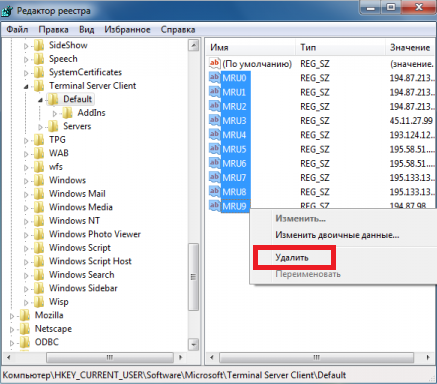The height and width of the screenshot is (384, 437).
Task: Click the (По умолчанию) string value icon
Action: coord(214,63)
